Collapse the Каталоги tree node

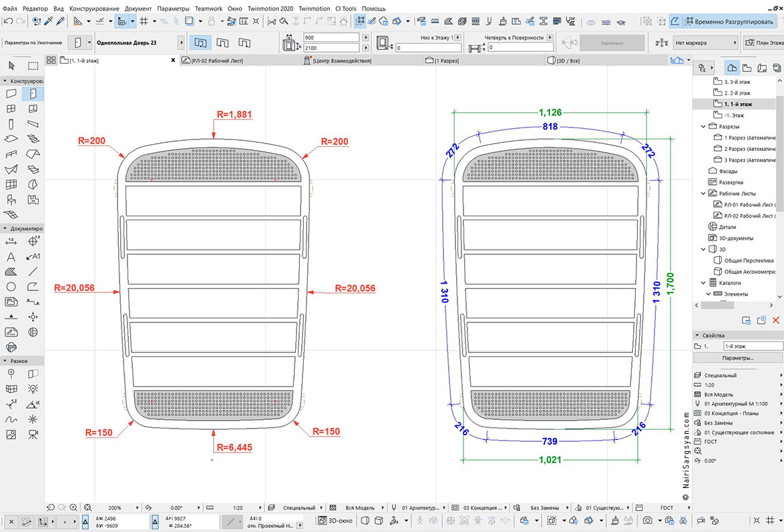tap(703, 282)
